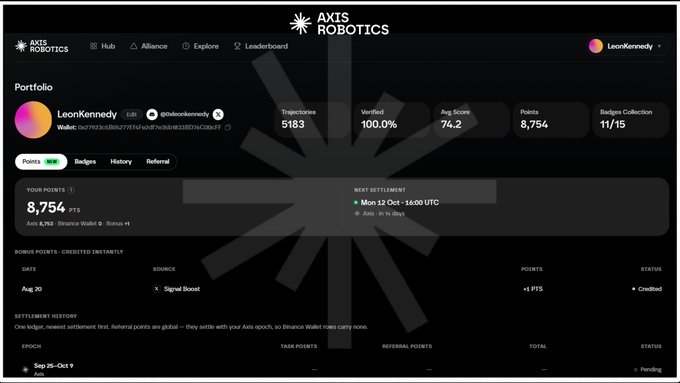Click the Sep 25–Oct 9 epoch row
The width and height of the screenshot is (680, 383).
point(342,369)
